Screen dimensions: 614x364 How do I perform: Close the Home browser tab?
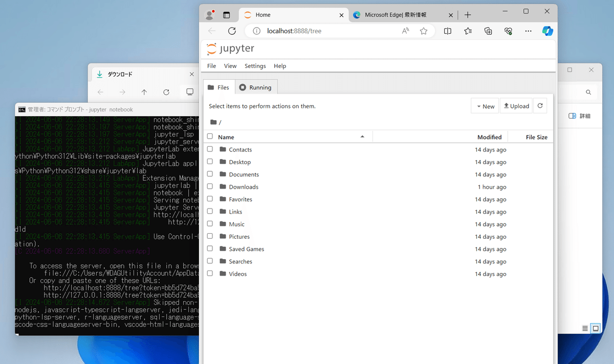coord(342,15)
